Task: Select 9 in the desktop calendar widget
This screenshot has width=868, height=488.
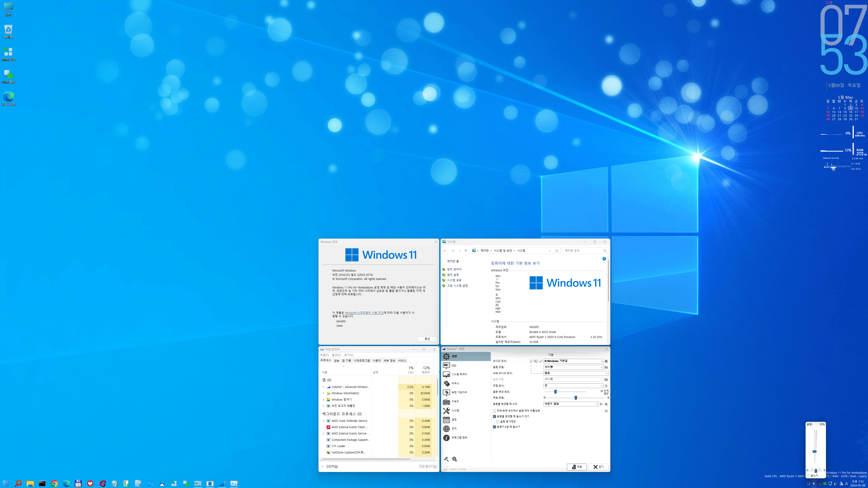Action: (850, 108)
